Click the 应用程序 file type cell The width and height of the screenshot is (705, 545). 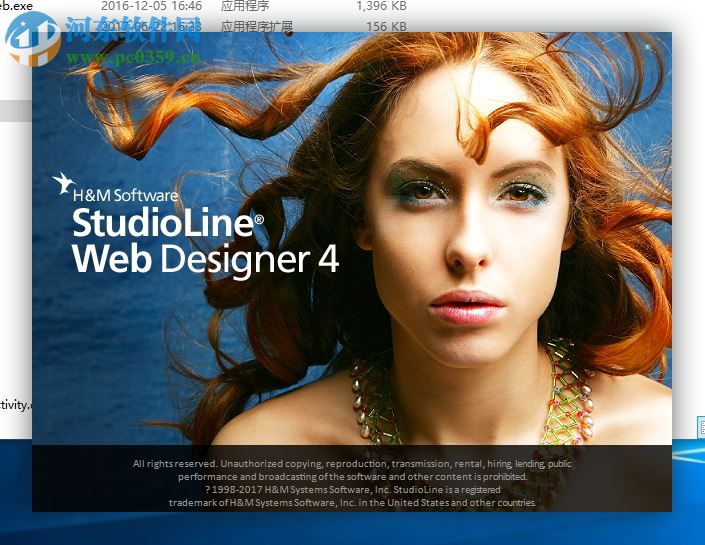point(245,6)
